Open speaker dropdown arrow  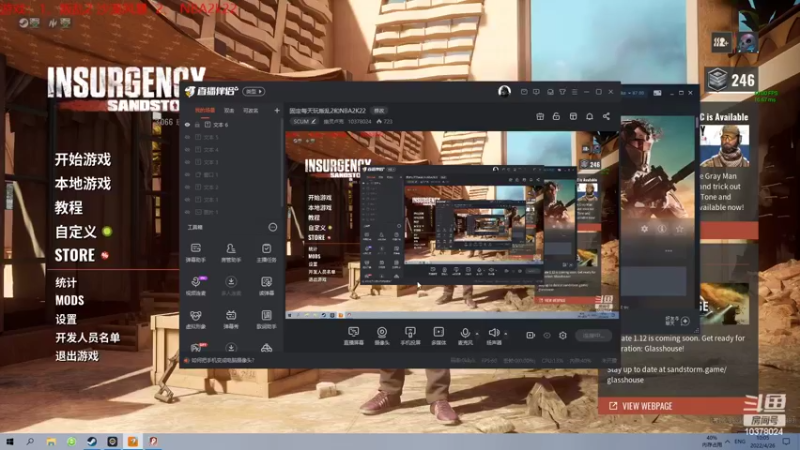pyautogui.click(x=506, y=334)
